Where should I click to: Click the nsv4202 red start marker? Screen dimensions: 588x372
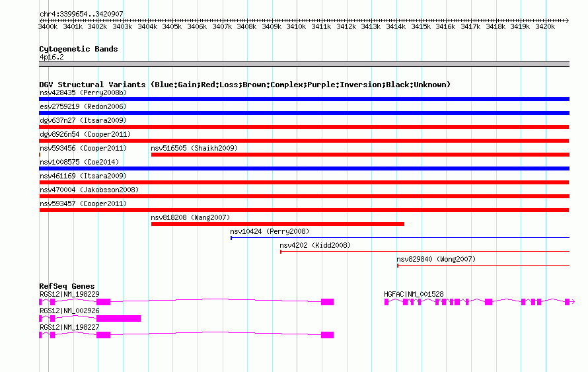(x=281, y=252)
